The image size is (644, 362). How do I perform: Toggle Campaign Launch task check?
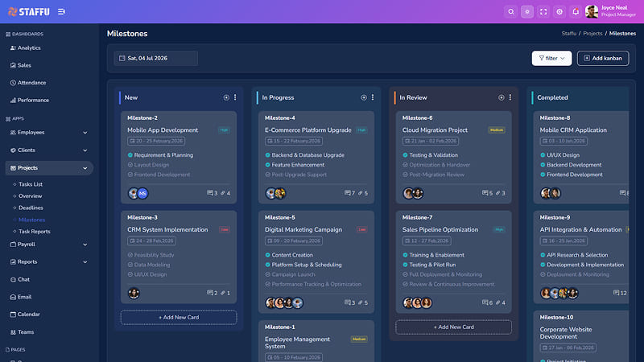pos(267,274)
